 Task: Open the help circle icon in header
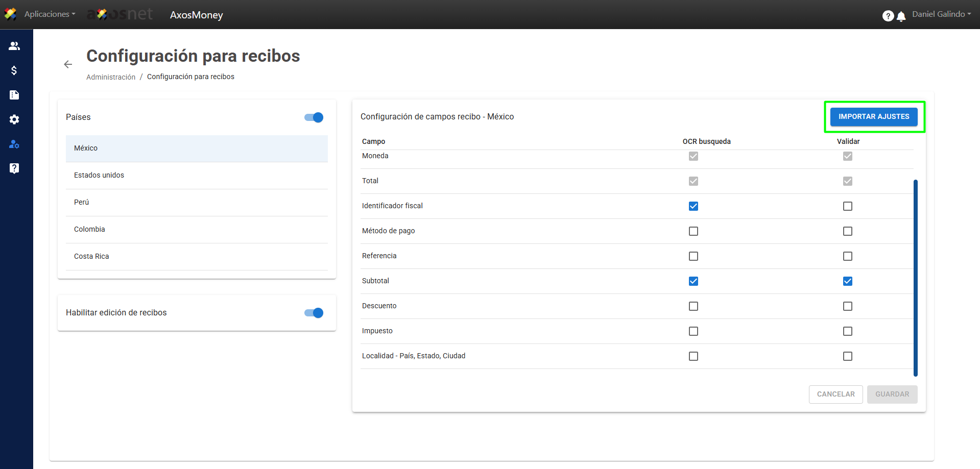(888, 16)
